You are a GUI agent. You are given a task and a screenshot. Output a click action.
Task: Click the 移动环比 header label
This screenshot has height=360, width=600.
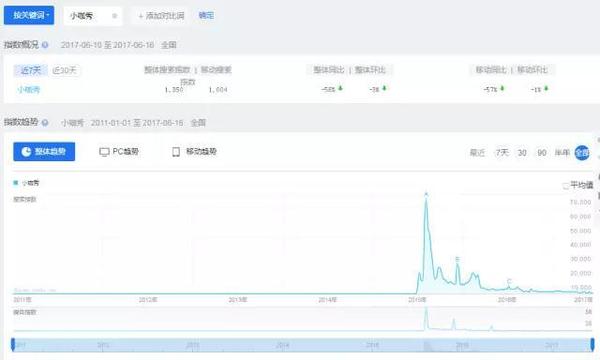[533, 70]
